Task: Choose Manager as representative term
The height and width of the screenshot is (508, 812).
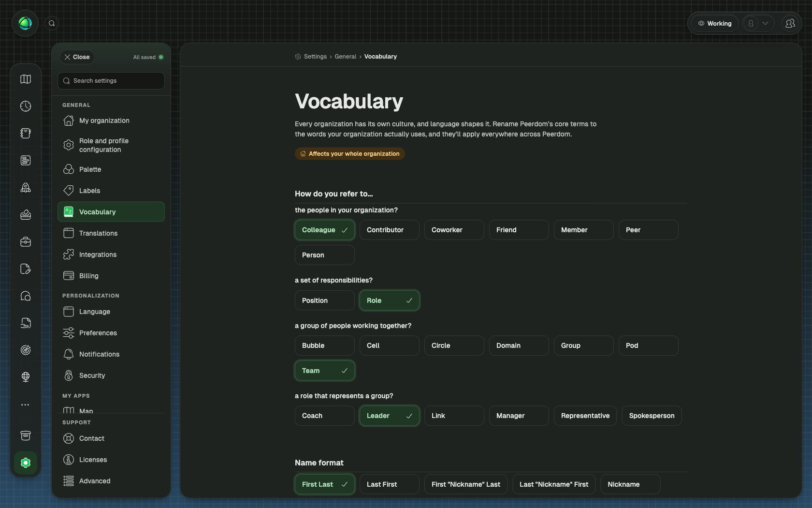Action: click(x=519, y=416)
